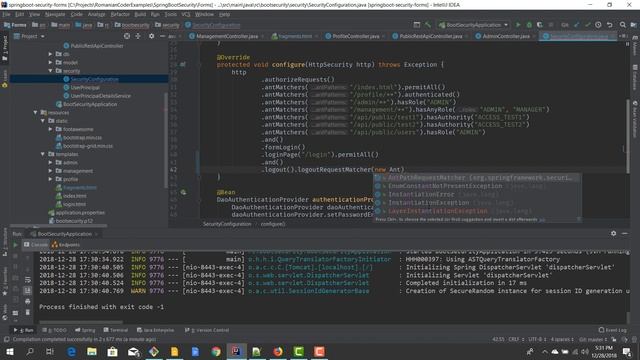
Task: Switch to ManagementController.java tab
Action: point(227,36)
